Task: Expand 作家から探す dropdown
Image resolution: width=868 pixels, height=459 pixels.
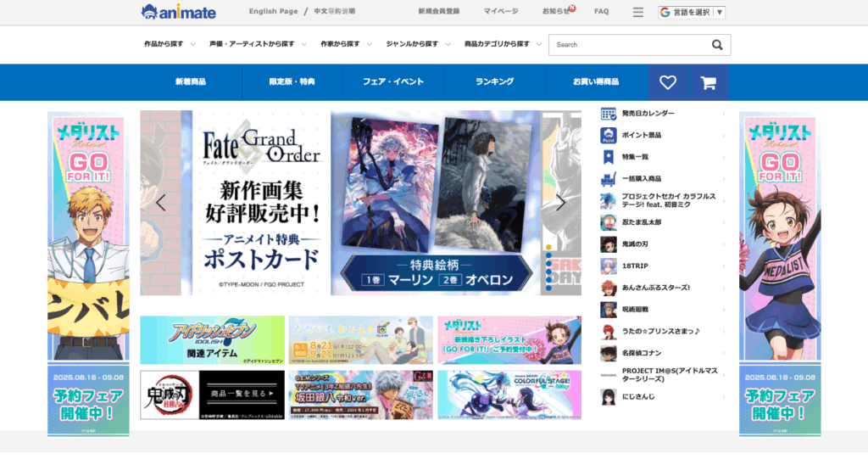Action: pyautogui.click(x=346, y=44)
